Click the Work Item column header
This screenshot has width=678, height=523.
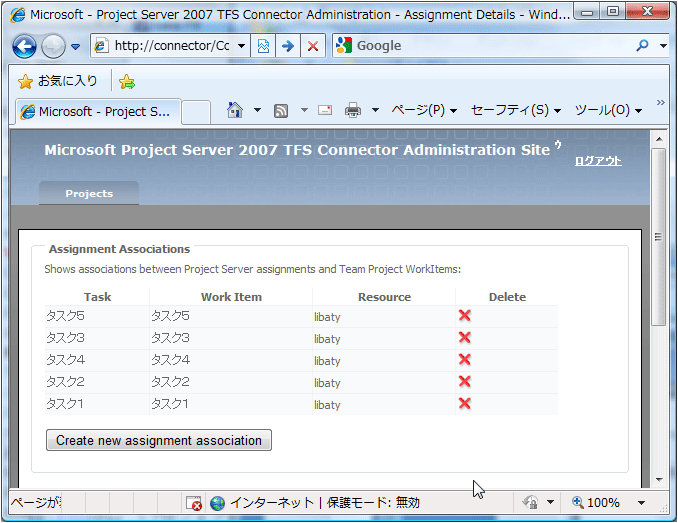pos(231,297)
